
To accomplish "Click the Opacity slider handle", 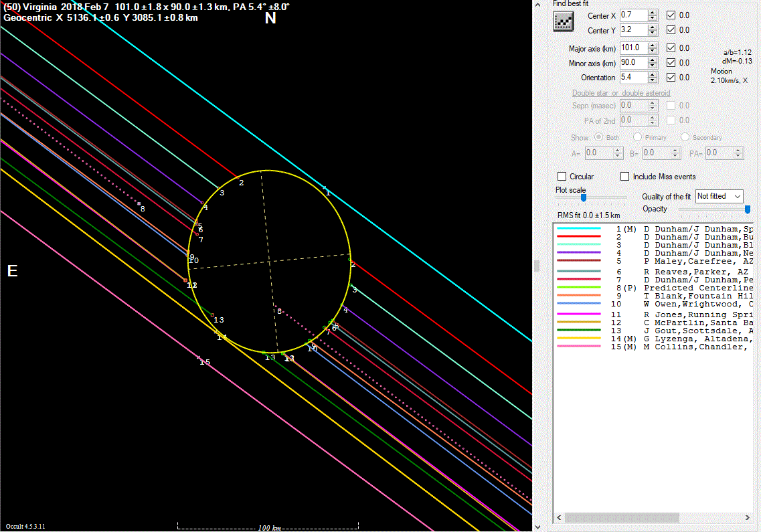I will coord(748,209).
